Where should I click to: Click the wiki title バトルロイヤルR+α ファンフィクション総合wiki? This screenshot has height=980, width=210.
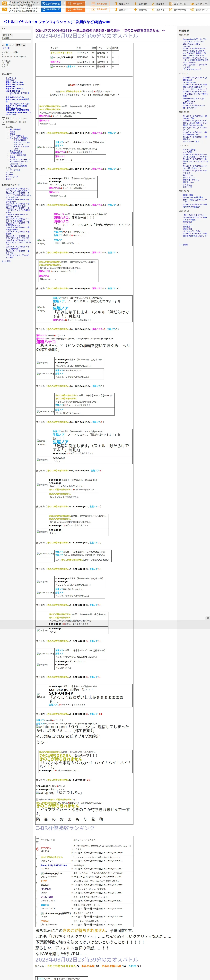coord(57,22)
